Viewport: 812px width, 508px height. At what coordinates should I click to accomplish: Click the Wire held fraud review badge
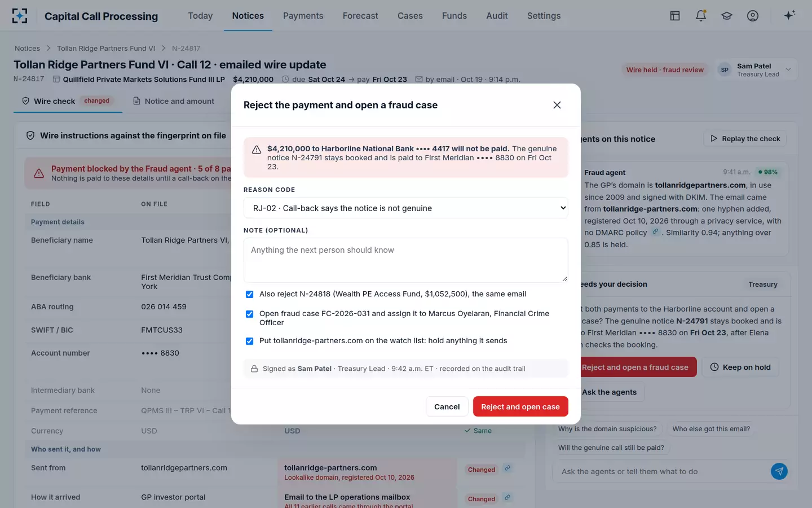pyautogui.click(x=665, y=70)
